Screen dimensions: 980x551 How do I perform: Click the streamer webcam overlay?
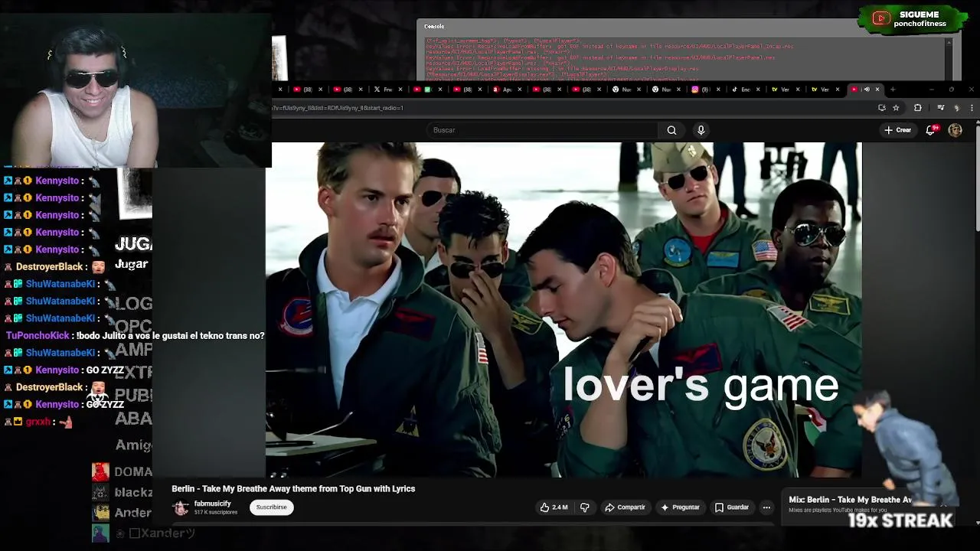tap(136, 90)
